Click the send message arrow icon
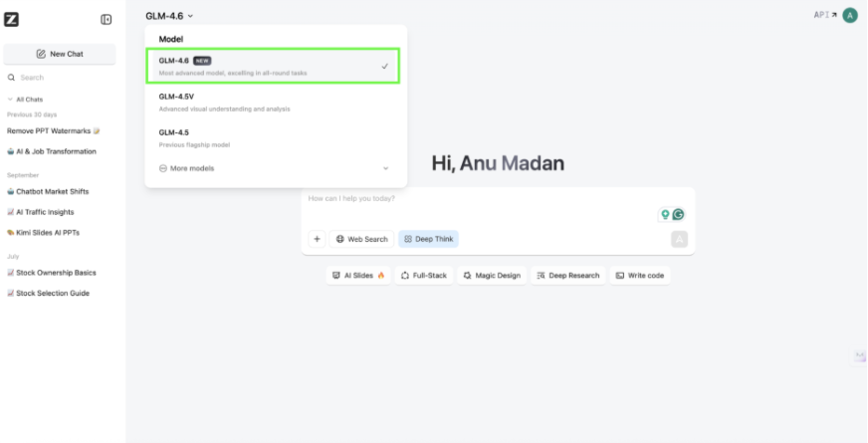This screenshot has width=868, height=443. (x=680, y=239)
